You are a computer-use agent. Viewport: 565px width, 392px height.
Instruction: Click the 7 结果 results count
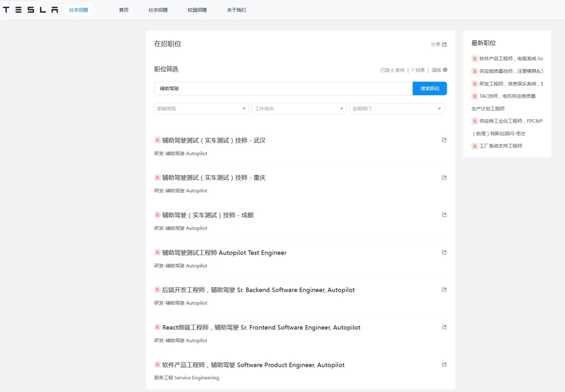pos(418,70)
